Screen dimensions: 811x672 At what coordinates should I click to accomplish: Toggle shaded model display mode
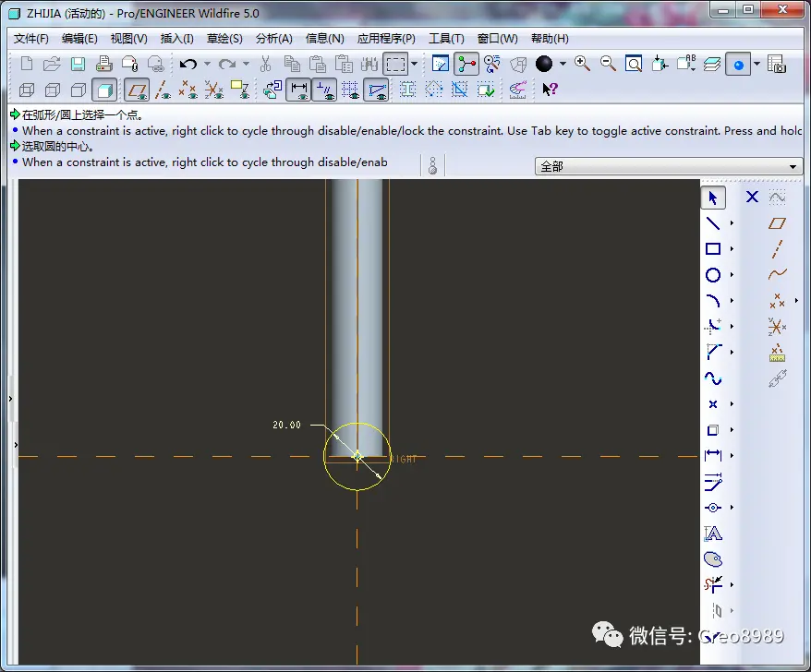pos(104,90)
